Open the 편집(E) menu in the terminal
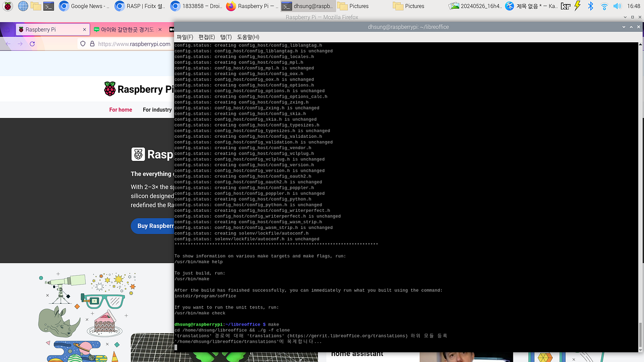Image resolution: width=644 pixels, height=362 pixels. 207,37
